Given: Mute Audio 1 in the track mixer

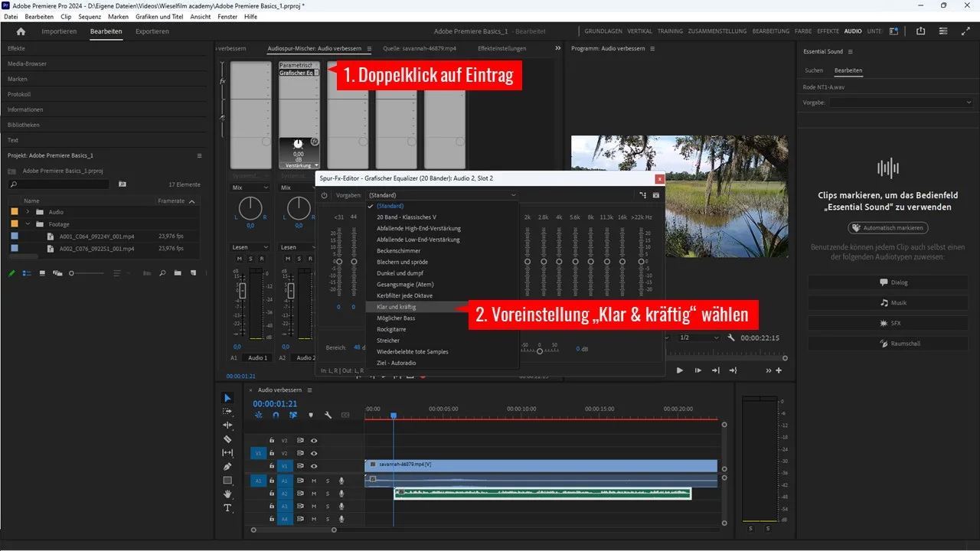Looking at the screenshot, I should 240,259.
